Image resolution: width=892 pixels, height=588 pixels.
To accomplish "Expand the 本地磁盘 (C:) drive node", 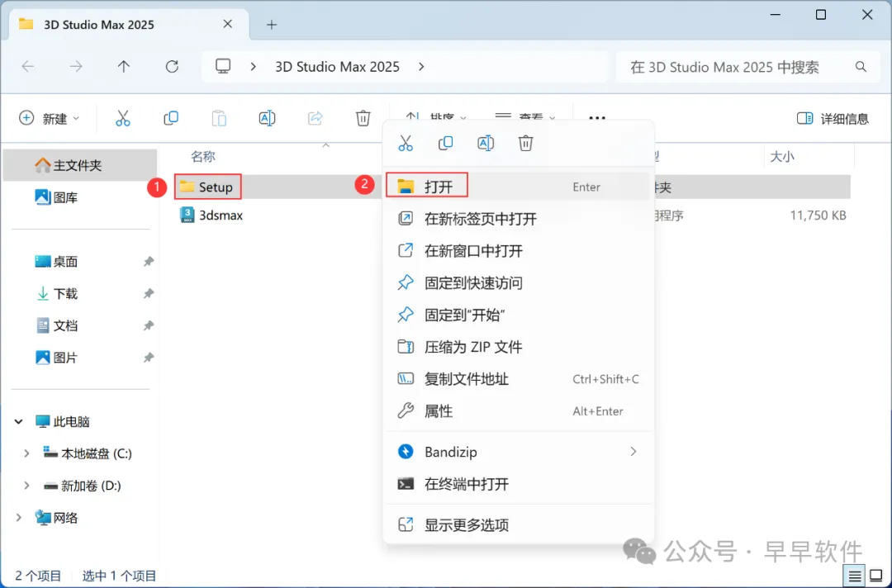I will pos(26,453).
